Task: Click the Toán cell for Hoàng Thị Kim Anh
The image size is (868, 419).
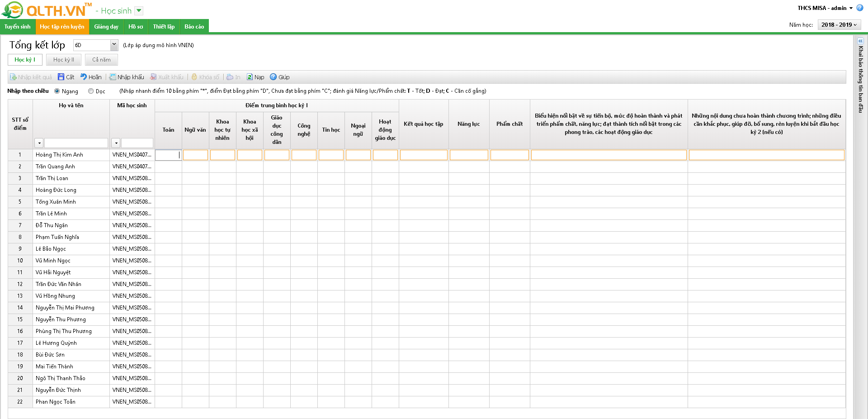Action: coord(168,155)
